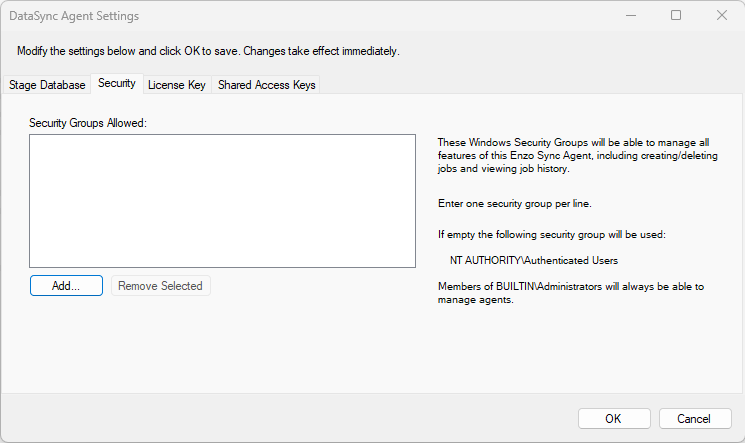
Task: Click the 'Members of BUILTIN\Administrators' note
Action: (x=571, y=293)
